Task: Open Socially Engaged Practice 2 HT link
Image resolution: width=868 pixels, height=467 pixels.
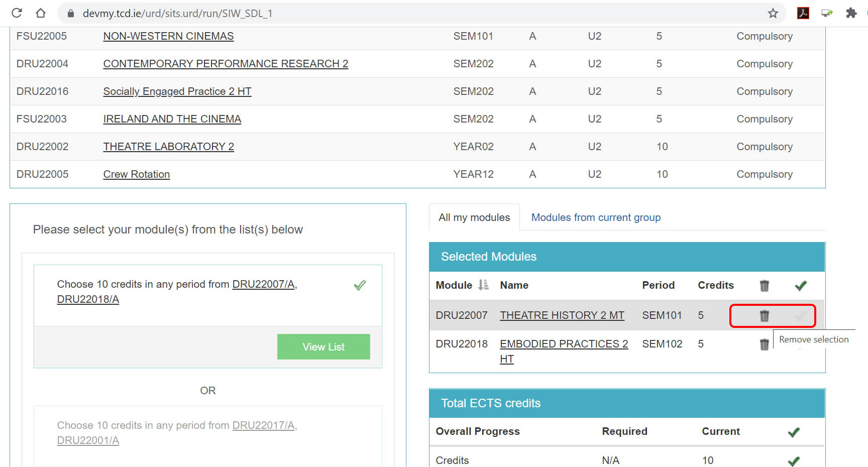Action: coord(177,91)
